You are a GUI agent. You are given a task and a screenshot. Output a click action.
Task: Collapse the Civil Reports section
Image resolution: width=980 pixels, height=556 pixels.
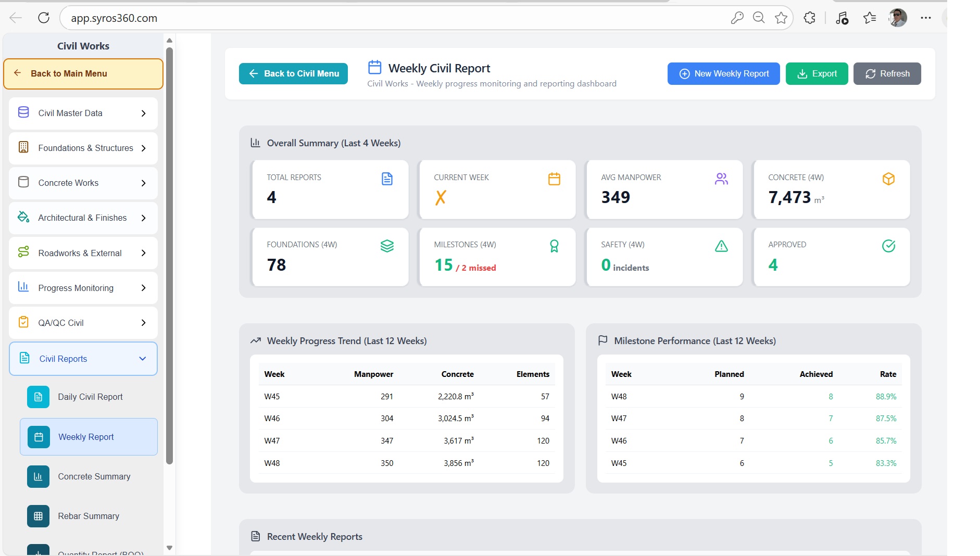pyautogui.click(x=142, y=359)
